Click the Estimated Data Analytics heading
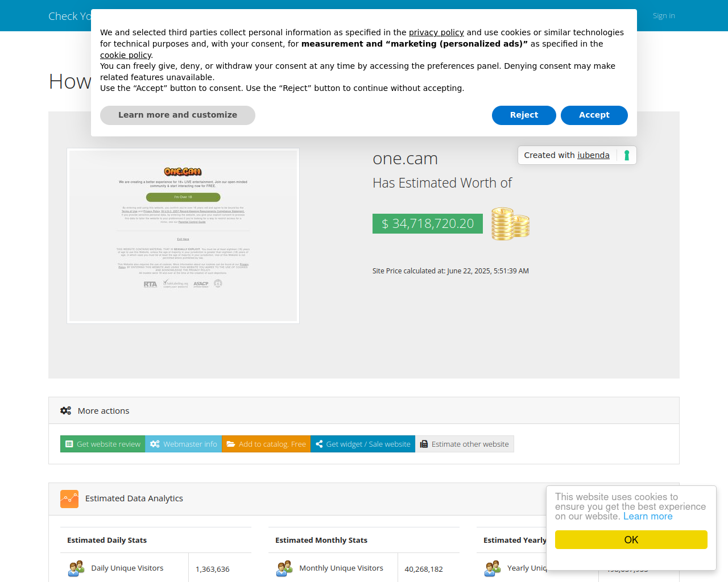728x582 pixels. coord(134,498)
